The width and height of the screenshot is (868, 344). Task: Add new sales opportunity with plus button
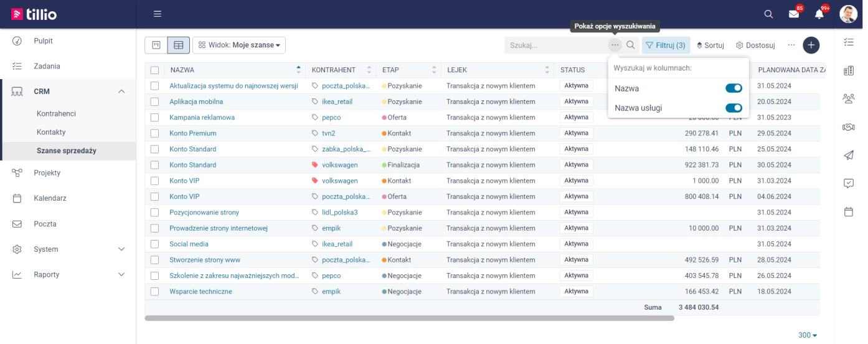pyautogui.click(x=811, y=45)
